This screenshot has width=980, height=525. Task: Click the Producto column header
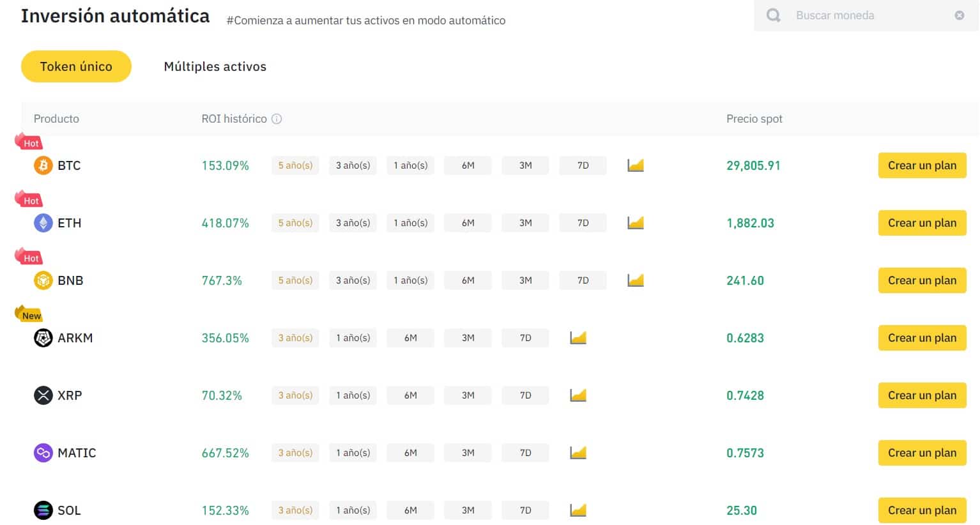click(x=56, y=119)
